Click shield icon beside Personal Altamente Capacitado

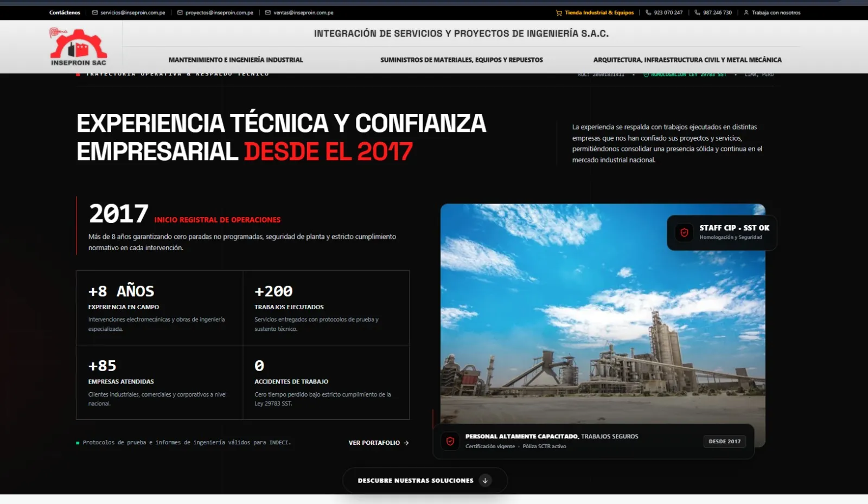tap(450, 441)
